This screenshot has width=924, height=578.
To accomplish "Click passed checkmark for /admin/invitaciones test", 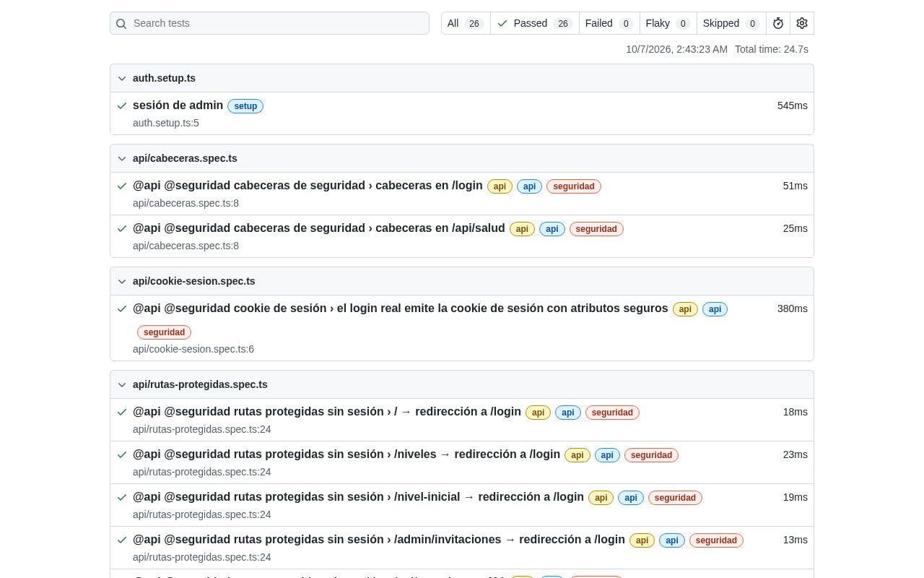I will click(x=122, y=540).
